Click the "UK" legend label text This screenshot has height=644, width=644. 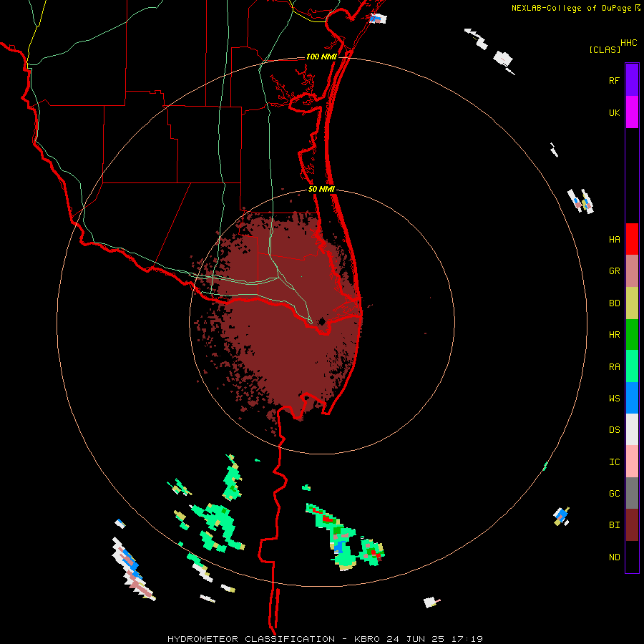tap(614, 113)
